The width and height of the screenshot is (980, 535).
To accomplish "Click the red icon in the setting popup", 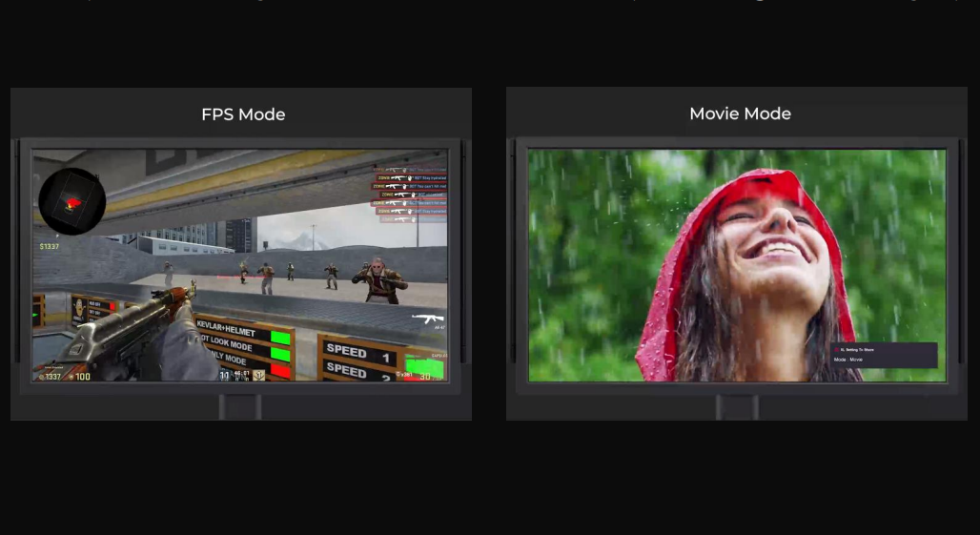I will pos(836,350).
